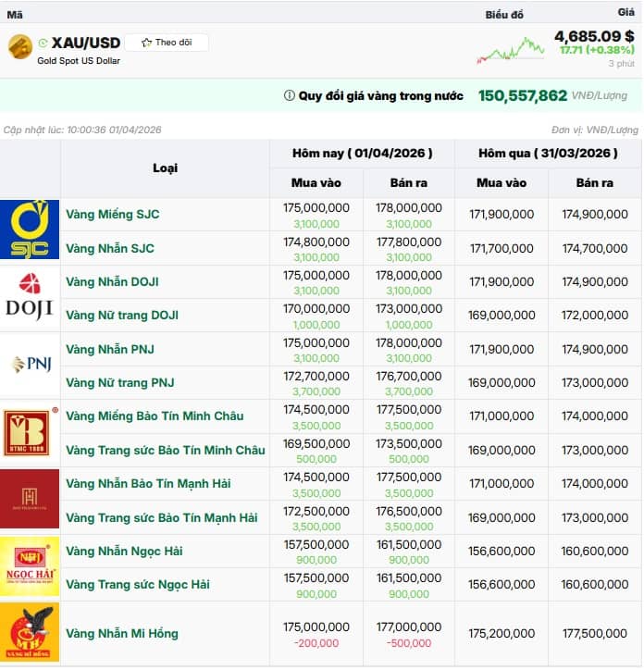The image size is (644, 670).
Task: Click the Biểu đồ column header
Action: pos(504,15)
